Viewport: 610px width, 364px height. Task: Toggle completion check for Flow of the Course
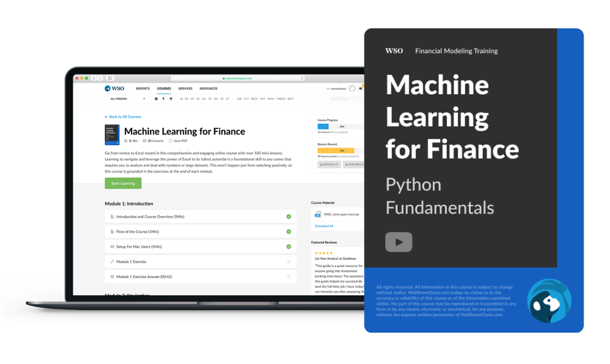point(289,232)
